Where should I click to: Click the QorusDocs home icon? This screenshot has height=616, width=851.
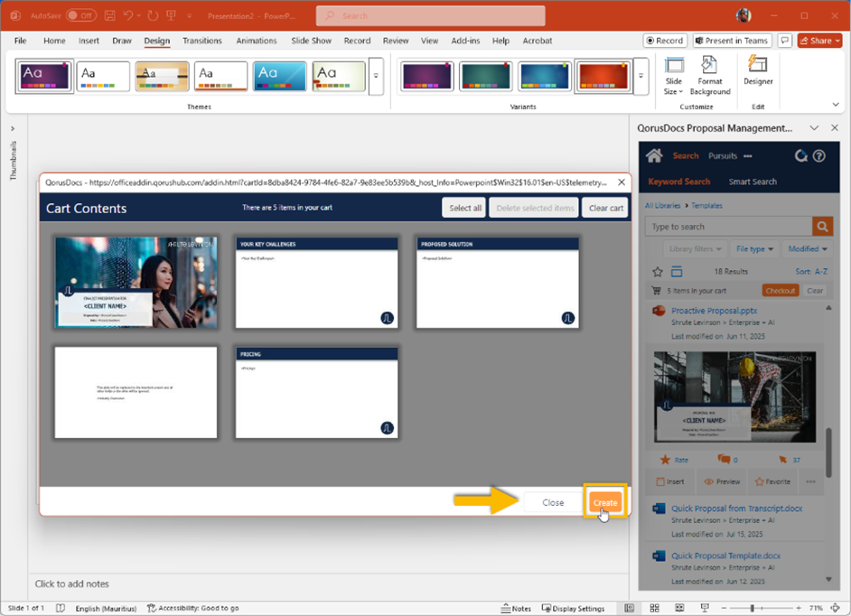pos(654,155)
